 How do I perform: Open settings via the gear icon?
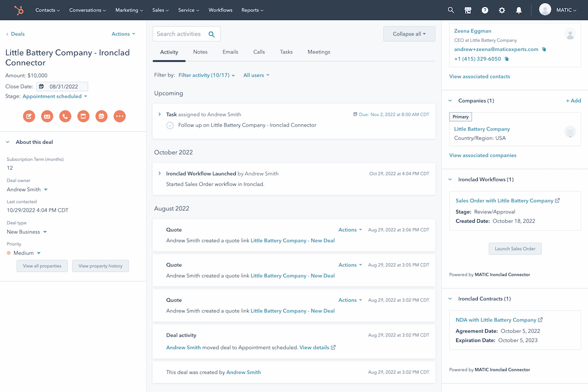(x=502, y=10)
